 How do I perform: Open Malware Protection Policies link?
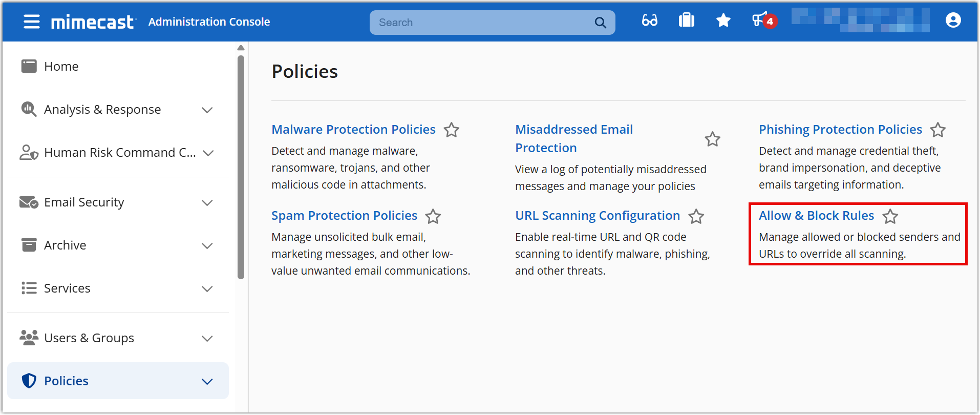(353, 129)
